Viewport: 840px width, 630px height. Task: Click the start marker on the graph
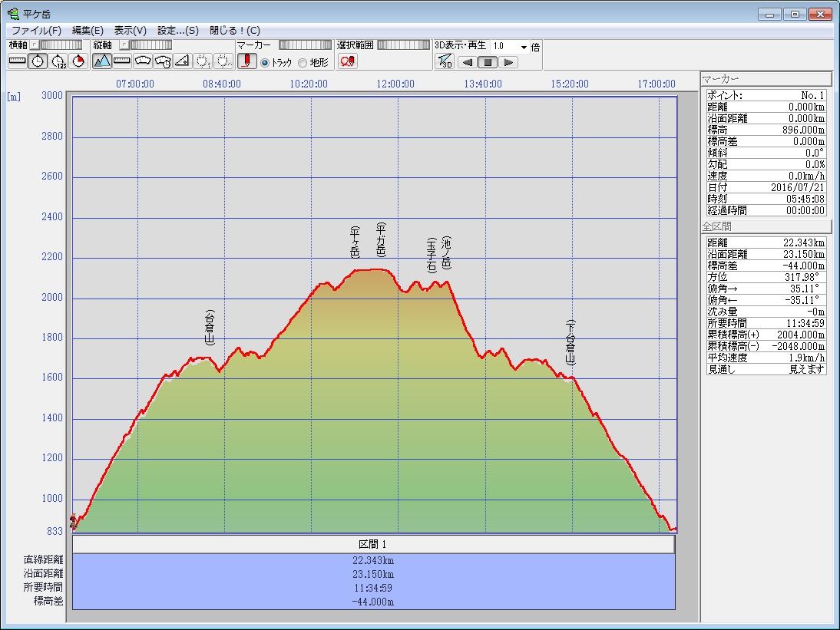(x=74, y=521)
